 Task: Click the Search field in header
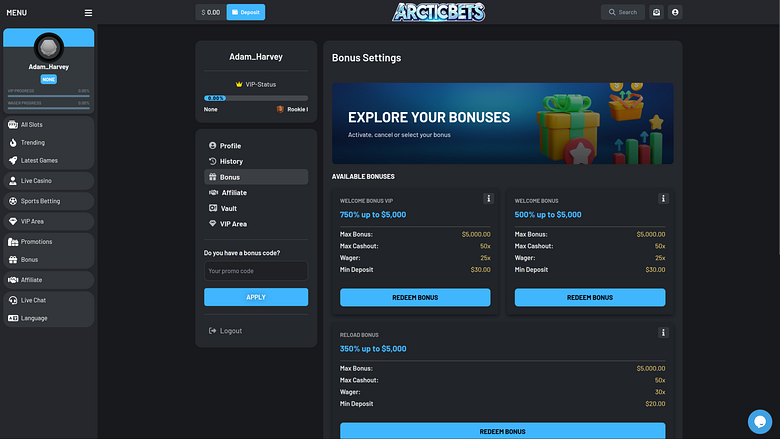(x=623, y=12)
